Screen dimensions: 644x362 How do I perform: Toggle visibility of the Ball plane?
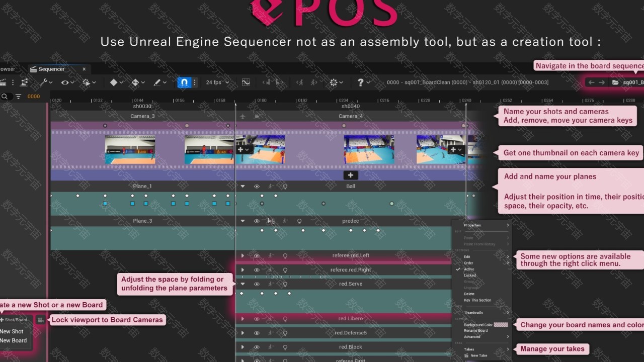[x=257, y=186]
